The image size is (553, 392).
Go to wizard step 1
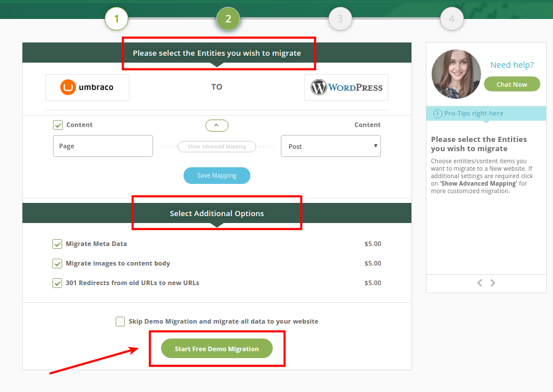[x=116, y=18]
